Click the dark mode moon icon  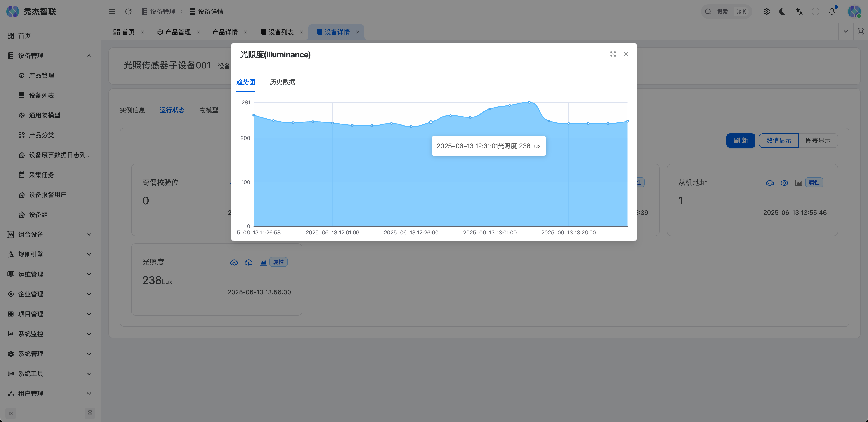click(x=782, y=12)
